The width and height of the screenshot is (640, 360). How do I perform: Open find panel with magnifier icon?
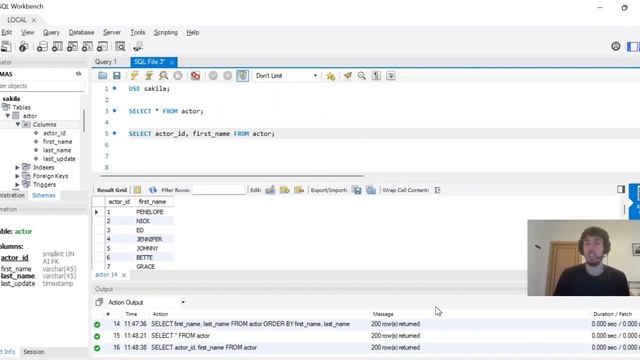coord(362,76)
